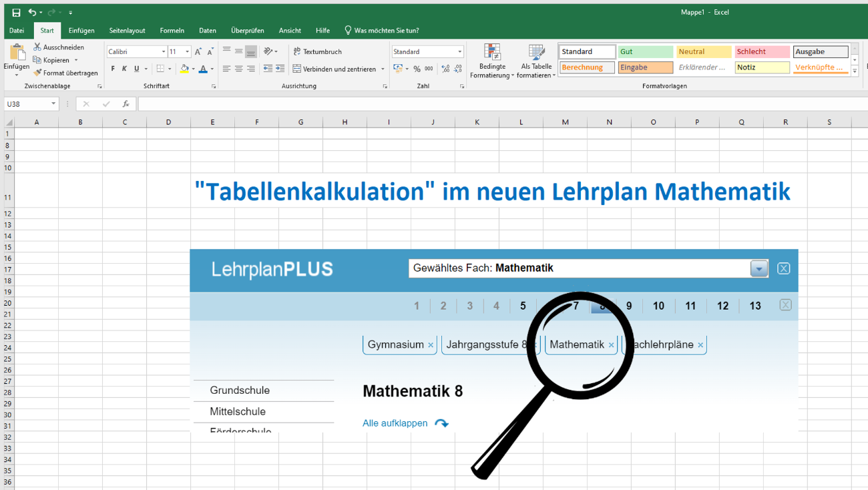Add a decimal place
Image resolution: width=868 pixels, height=490 pixels.
pyautogui.click(x=446, y=69)
